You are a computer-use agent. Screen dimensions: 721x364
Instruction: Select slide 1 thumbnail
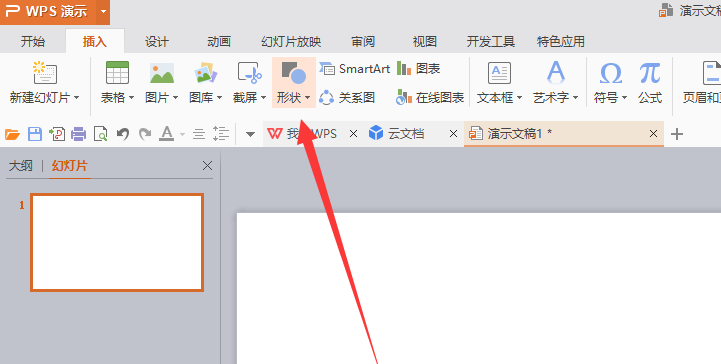pos(117,242)
